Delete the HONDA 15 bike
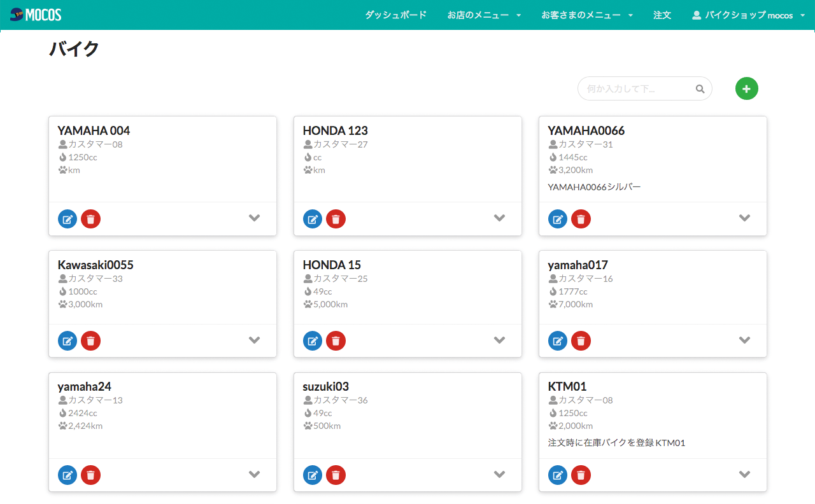Viewport: 815px width, 504px height. click(336, 340)
